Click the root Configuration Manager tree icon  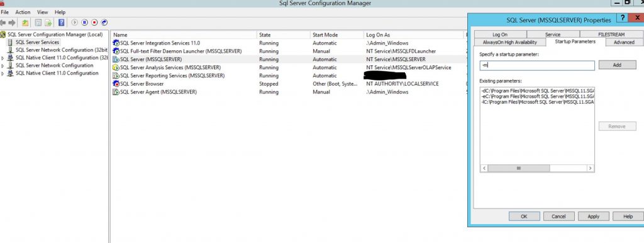pos(3,35)
